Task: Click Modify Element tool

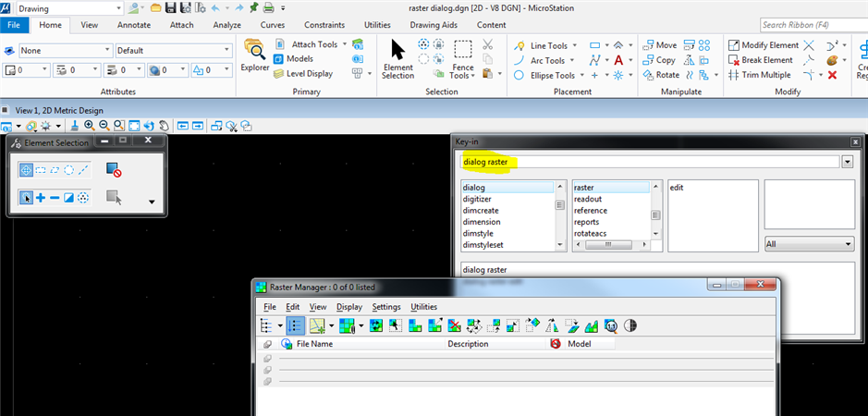Action: click(x=764, y=45)
